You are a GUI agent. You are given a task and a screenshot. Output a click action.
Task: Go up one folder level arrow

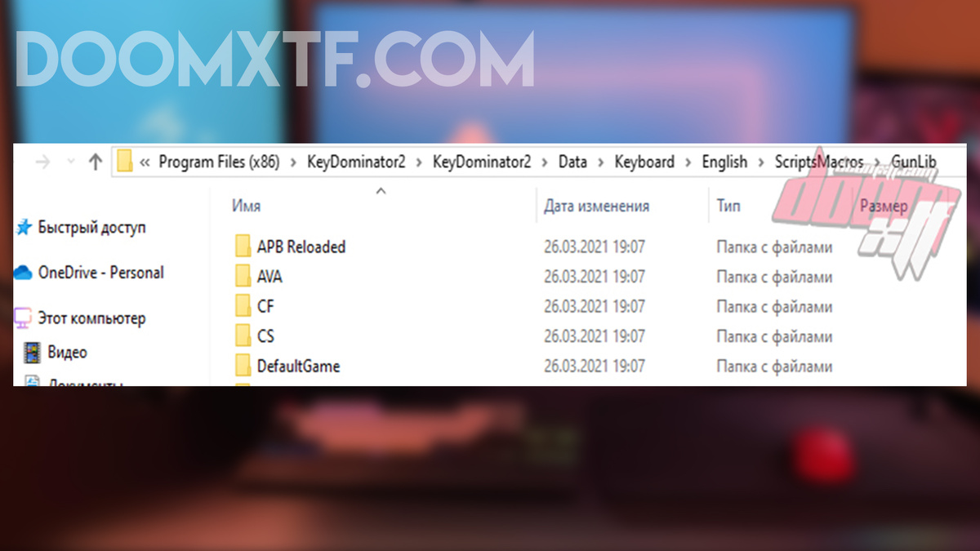pos(95,162)
